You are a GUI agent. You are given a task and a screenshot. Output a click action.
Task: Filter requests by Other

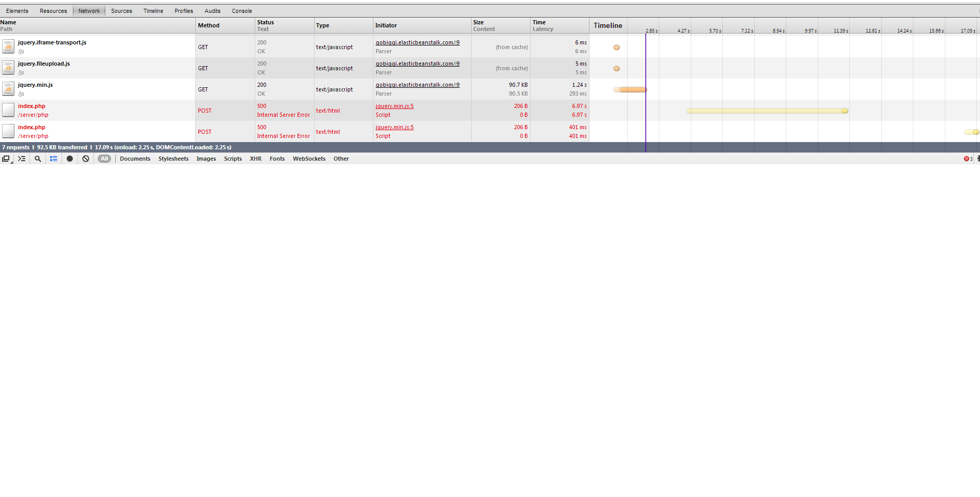coord(341,159)
